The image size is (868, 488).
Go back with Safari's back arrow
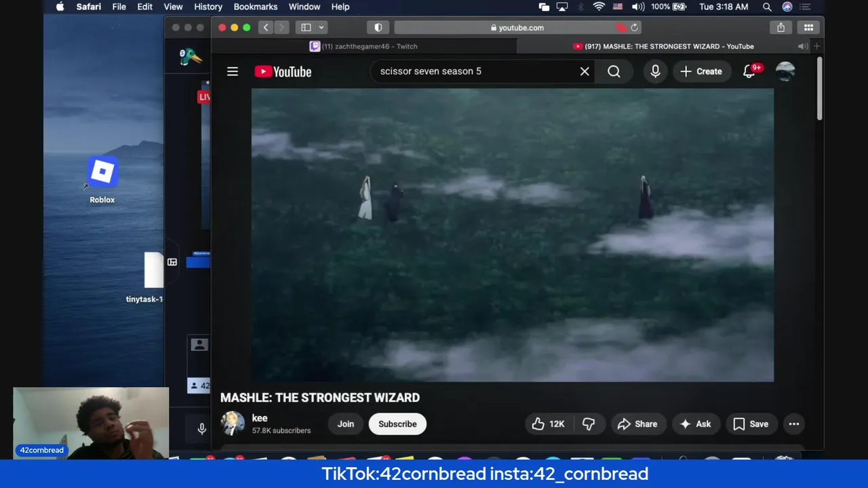coord(266,28)
